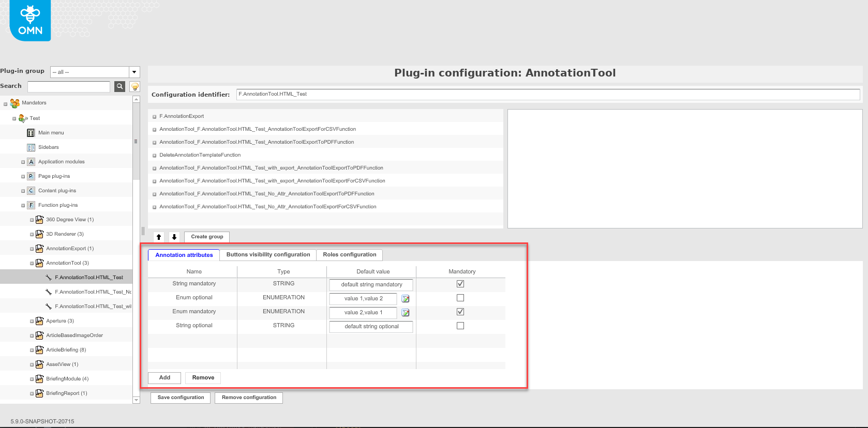
Task: Click the Application modules A icon
Action: click(31, 162)
